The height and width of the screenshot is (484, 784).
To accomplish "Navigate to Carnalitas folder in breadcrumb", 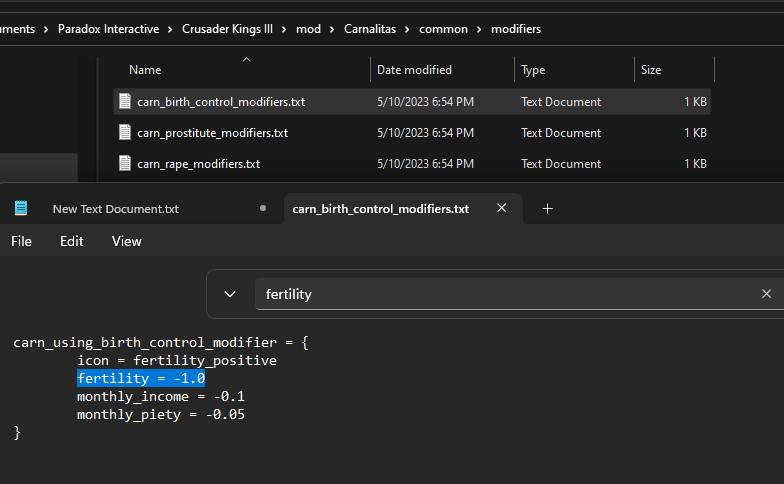I will point(373,29).
